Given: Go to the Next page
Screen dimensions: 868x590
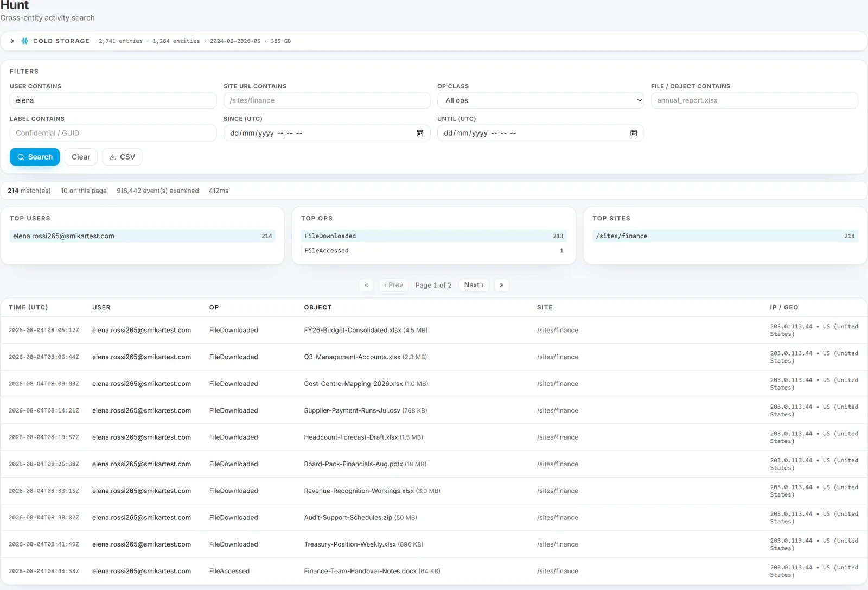Looking at the screenshot, I should [x=474, y=285].
